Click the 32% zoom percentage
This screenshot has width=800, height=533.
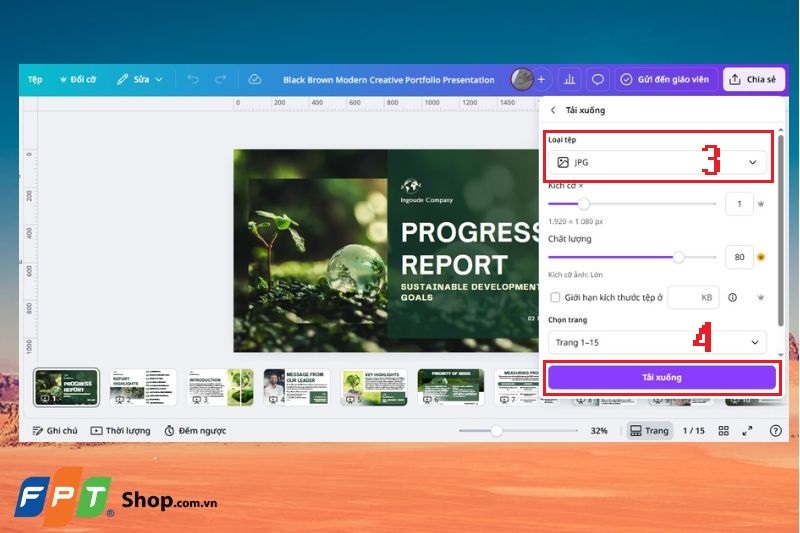pos(599,431)
